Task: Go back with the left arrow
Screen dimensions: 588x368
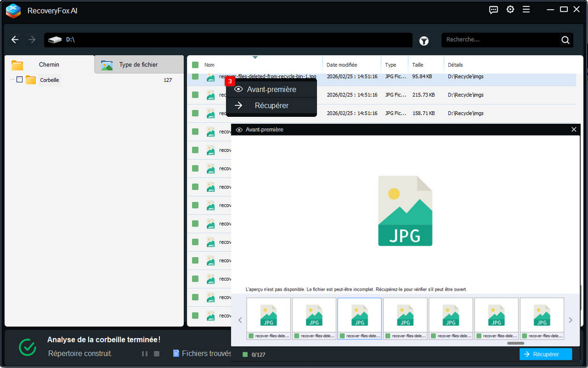Action: 15,40
